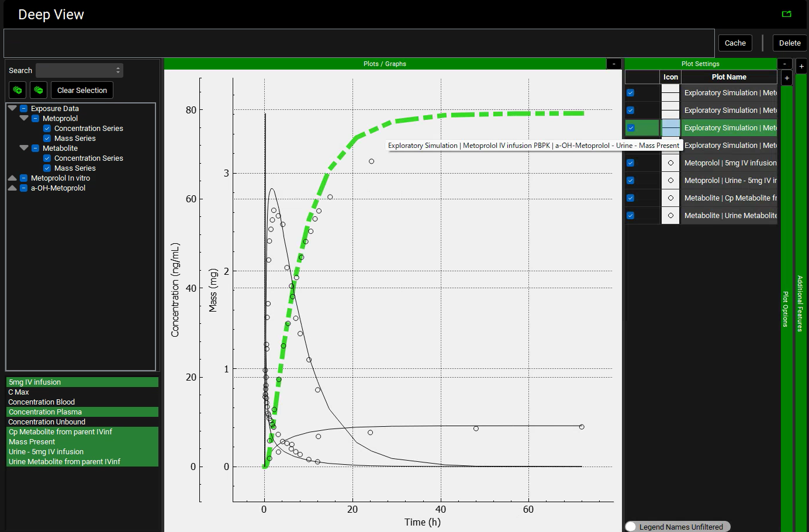Uncheck Mass Series under Metoprolol
The height and width of the screenshot is (532, 809).
coord(47,139)
